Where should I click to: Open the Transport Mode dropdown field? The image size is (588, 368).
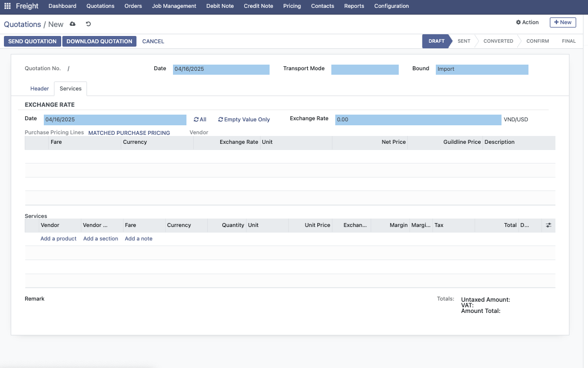point(364,69)
